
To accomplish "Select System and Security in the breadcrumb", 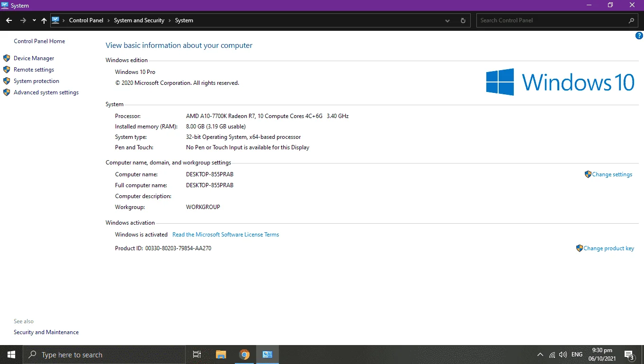I will (139, 20).
